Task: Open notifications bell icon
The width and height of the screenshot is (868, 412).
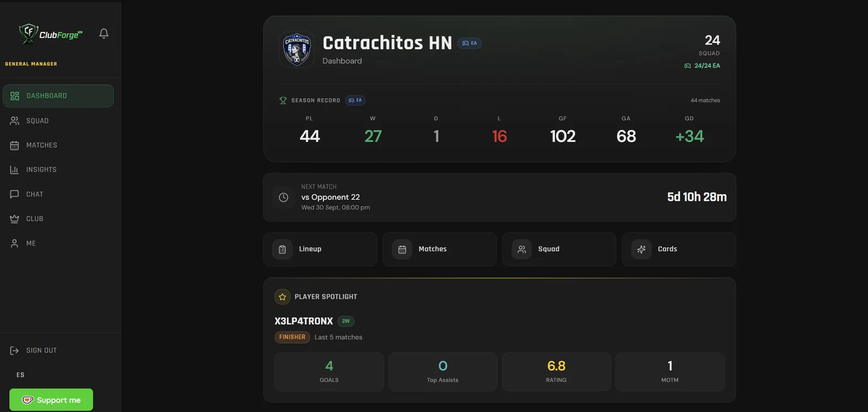Action: [104, 34]
